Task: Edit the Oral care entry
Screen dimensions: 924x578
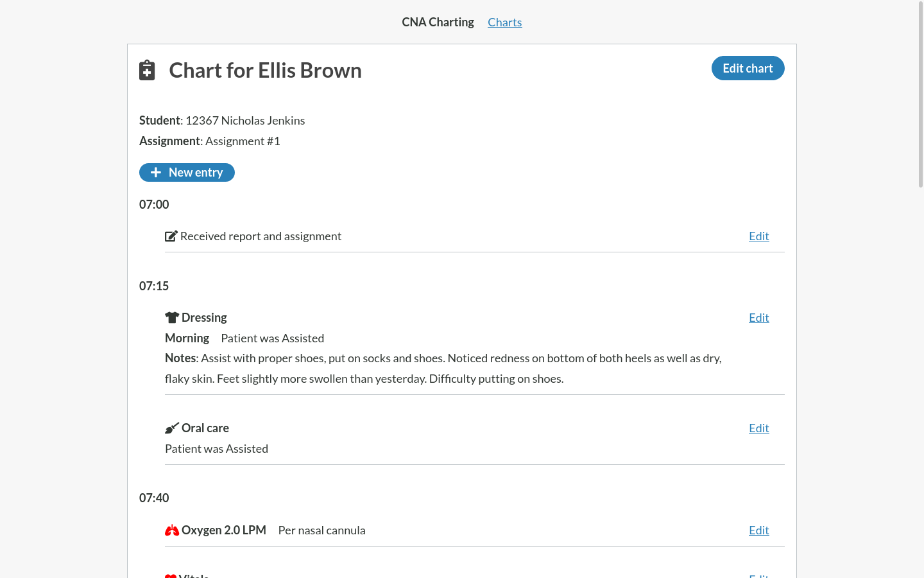Action: 758,428
